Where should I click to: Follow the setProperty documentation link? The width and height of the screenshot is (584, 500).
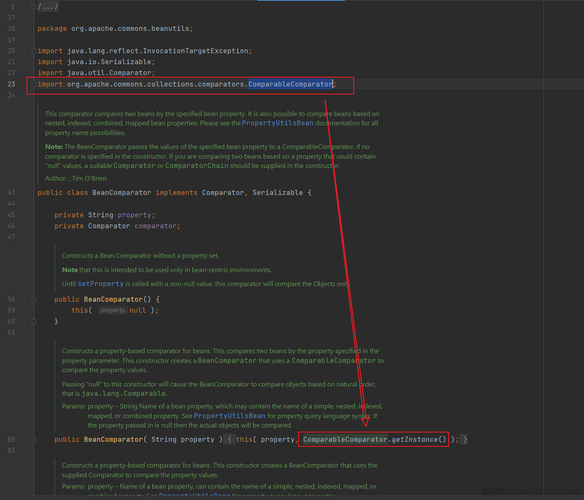pyautogui.click(x=100, y=284)
